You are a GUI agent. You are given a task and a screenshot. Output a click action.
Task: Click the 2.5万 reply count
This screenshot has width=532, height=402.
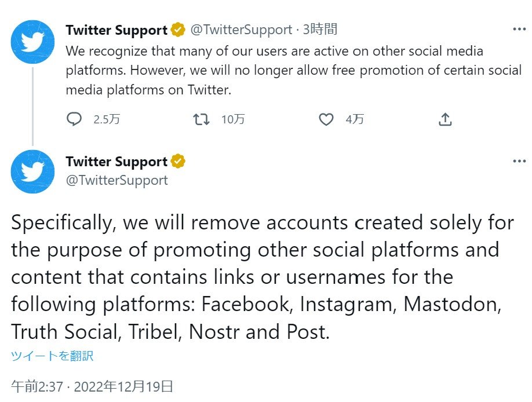pos(107,119)
